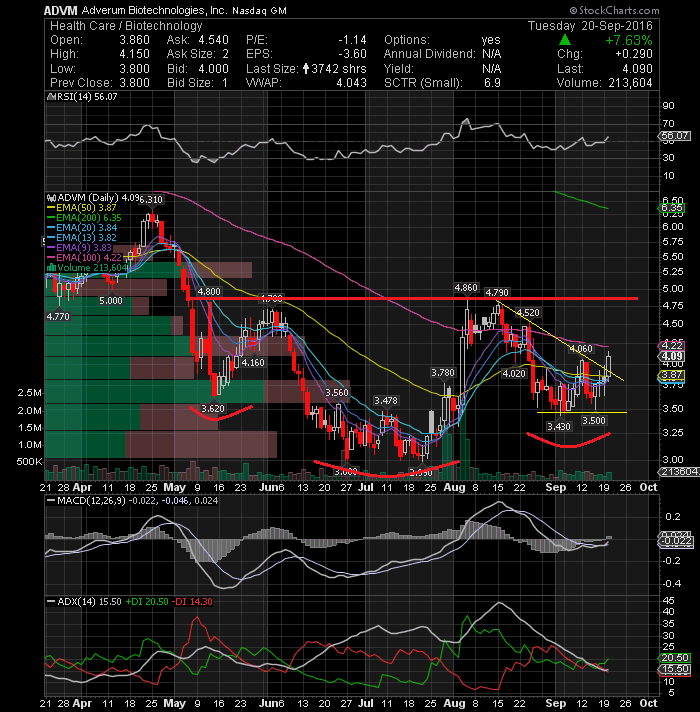
Task: Click the 4.860 August high label
Action: (x=466, y=288)
